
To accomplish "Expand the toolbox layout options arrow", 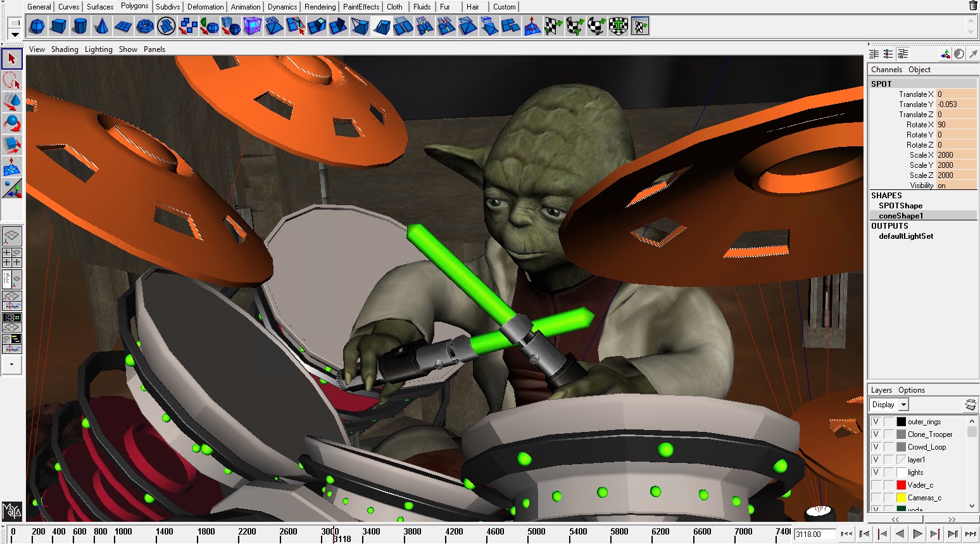I will coord(12,365).
